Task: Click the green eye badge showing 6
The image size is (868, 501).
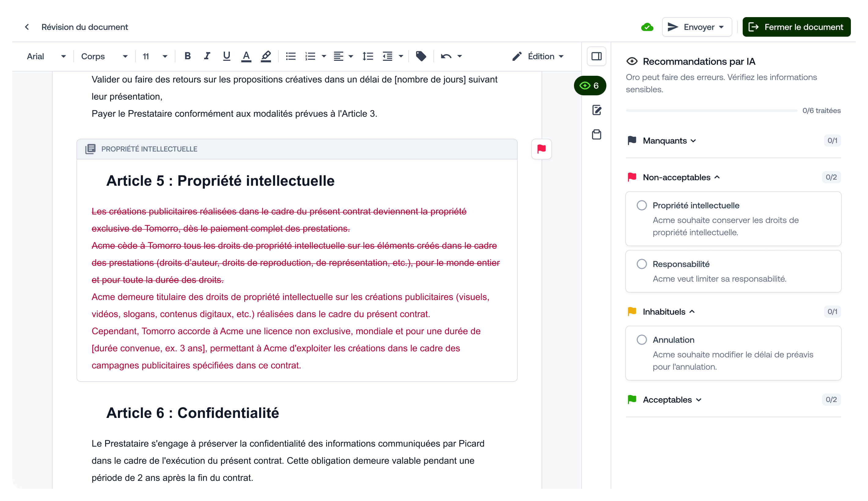Action: 590,85
